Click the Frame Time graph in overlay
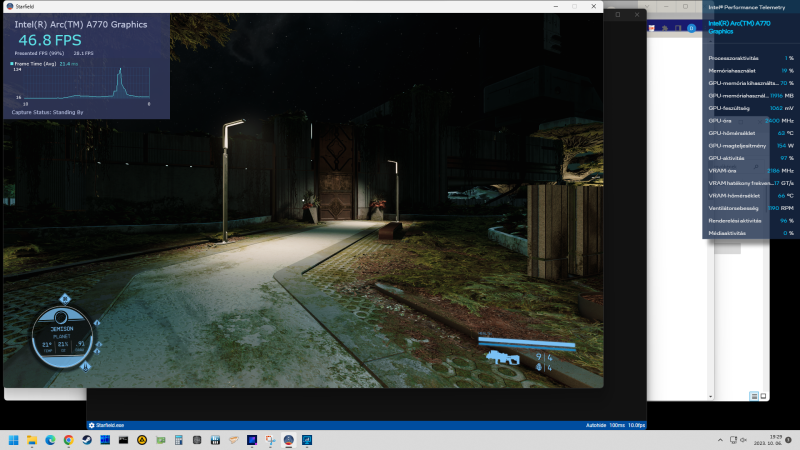Viewport: 800px width, 450px height. tap(87, 83)
